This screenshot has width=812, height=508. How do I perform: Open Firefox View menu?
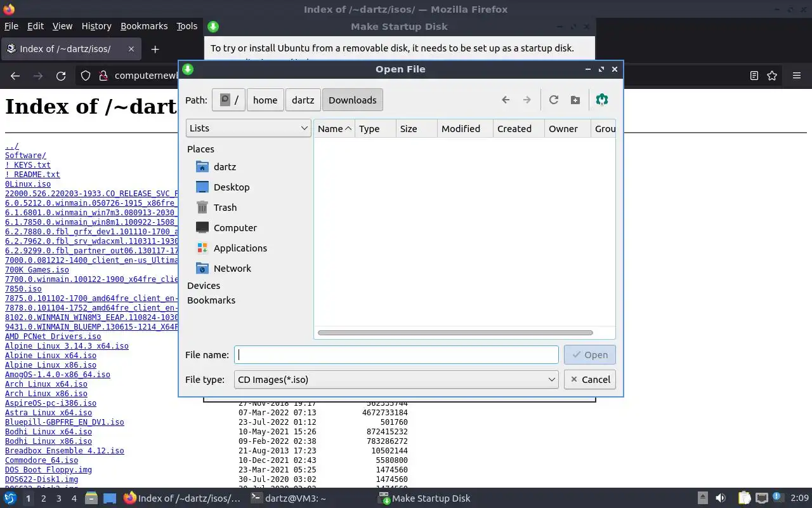click(62, 26)
